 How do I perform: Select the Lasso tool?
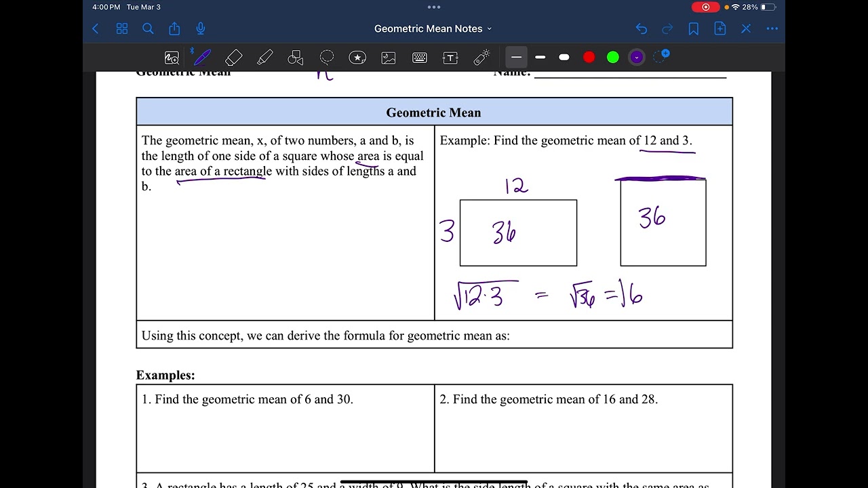click(x=327, y=58)
